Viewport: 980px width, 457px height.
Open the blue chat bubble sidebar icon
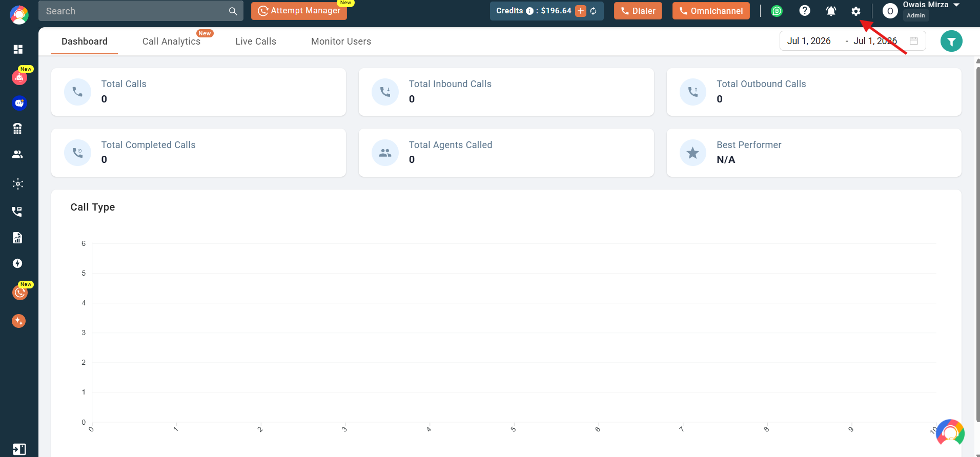pos(19,103)
